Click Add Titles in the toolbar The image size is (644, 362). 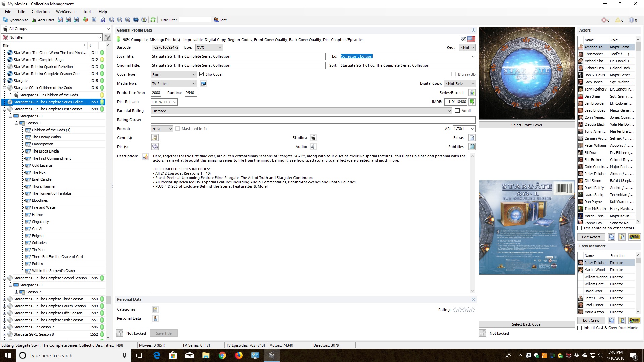click(x=43, y=20)
